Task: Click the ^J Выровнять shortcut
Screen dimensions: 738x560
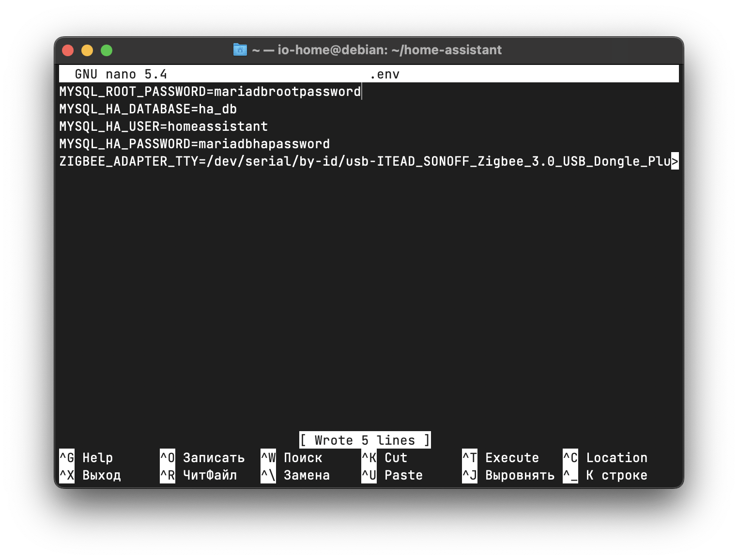Action: [508, 475]
